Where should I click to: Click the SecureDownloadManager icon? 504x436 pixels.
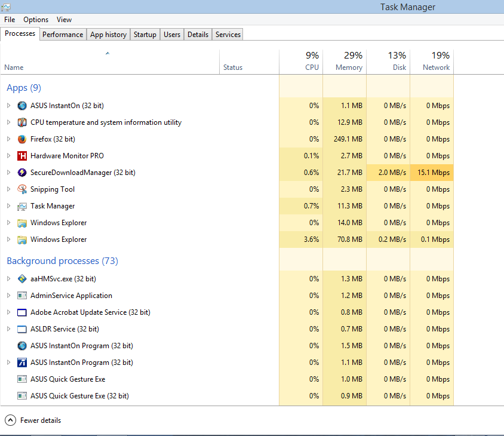22,173
